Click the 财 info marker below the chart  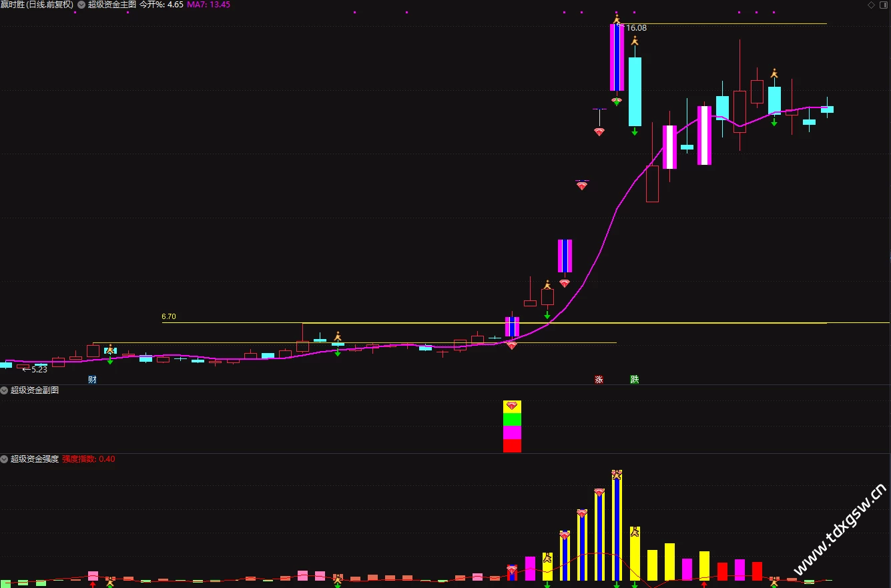92,380
